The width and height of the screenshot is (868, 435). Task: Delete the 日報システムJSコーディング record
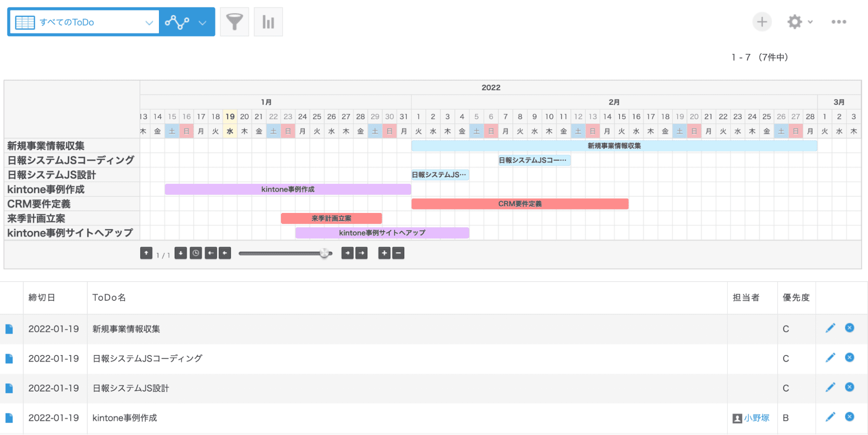[850, 357]
